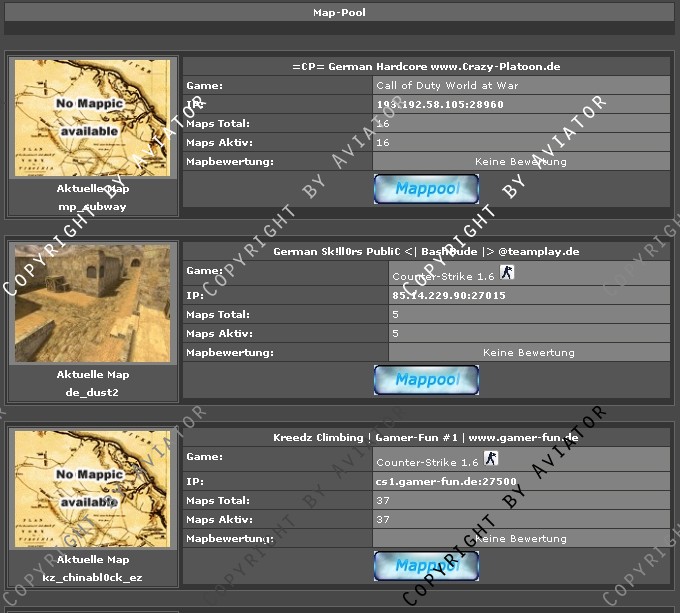Open Mappool for Crazy-Platoon Hardcore server

point(426,189)
